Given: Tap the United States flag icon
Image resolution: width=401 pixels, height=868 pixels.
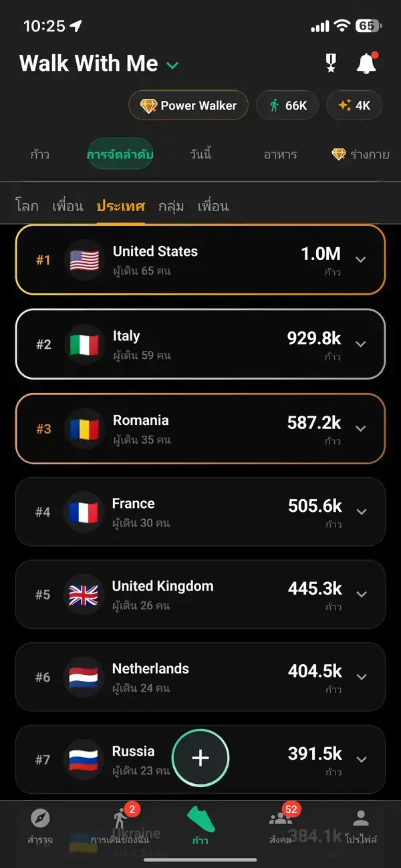Looking at the screenshot, I should [84, 260].
